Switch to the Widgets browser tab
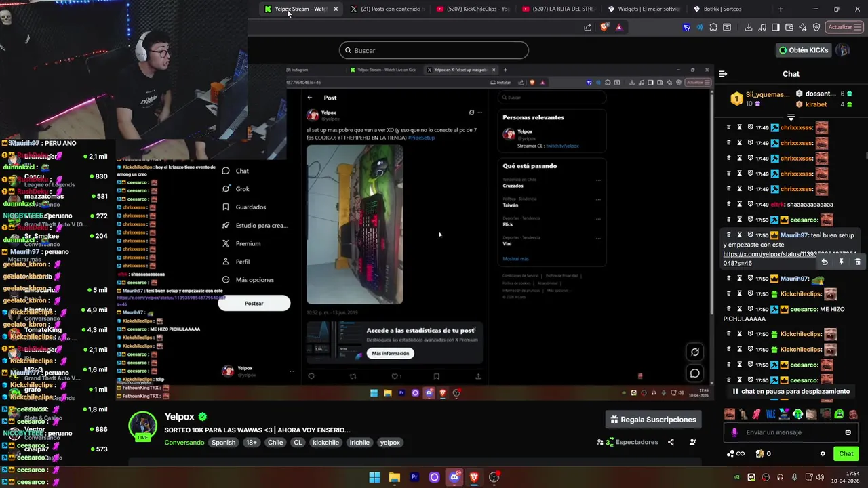This screenshot has height=488, width=868. pyautogui.click(x=643, y=9)
